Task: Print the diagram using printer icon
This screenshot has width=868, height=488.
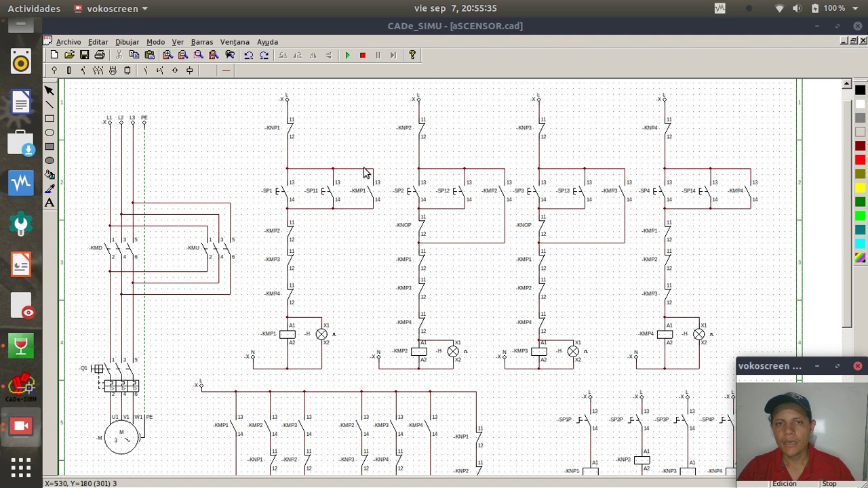Action: [100, 55]
